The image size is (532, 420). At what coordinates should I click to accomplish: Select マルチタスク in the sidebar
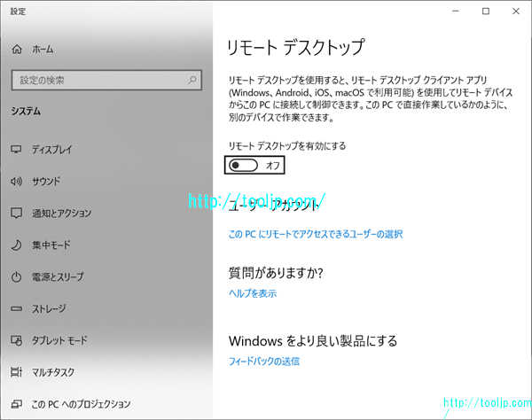(x=53, y=372)
